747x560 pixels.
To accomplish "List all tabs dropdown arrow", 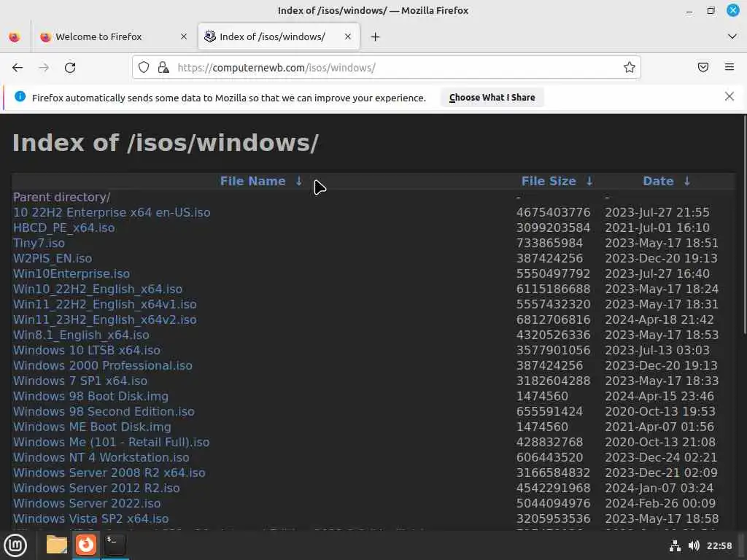I will coord(732,36).
